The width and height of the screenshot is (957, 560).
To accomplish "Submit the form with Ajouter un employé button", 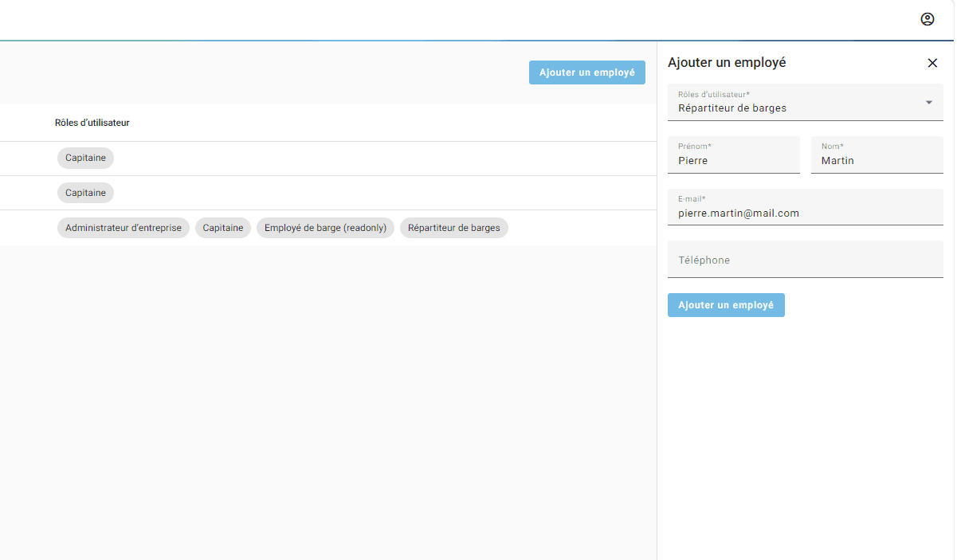I will click(x=726, y=305).
